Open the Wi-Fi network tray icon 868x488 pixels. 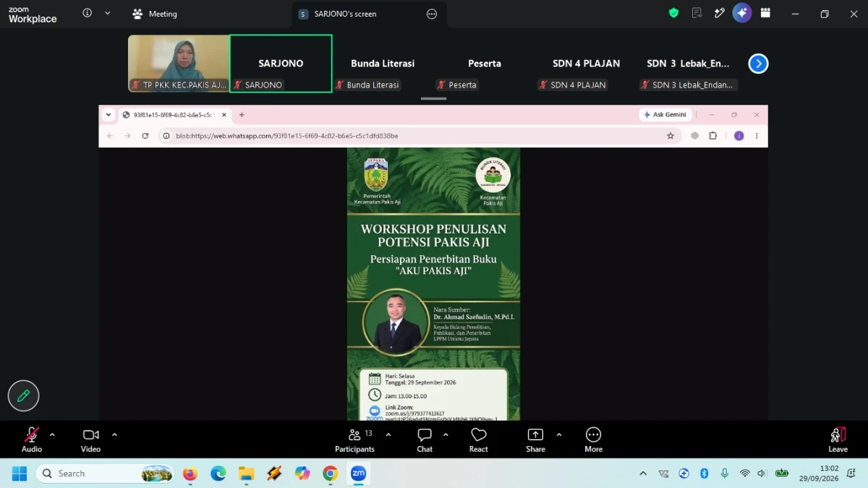click(744, 474)
